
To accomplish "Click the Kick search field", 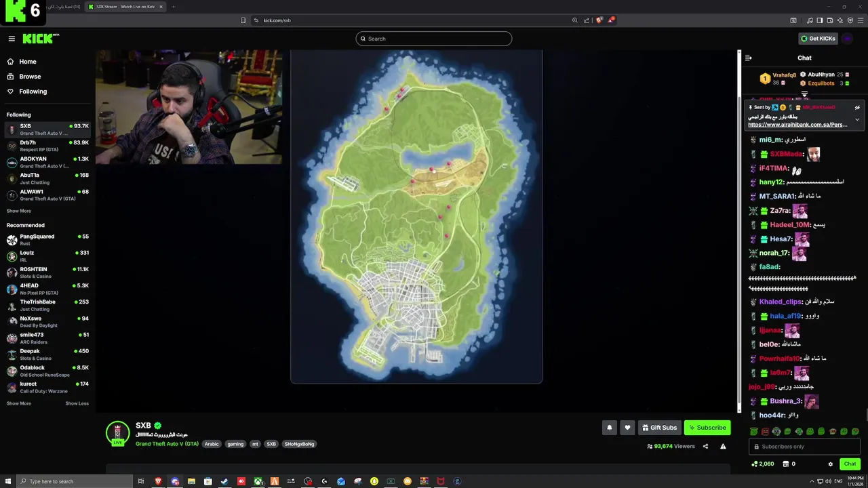I will click(434, 39).
